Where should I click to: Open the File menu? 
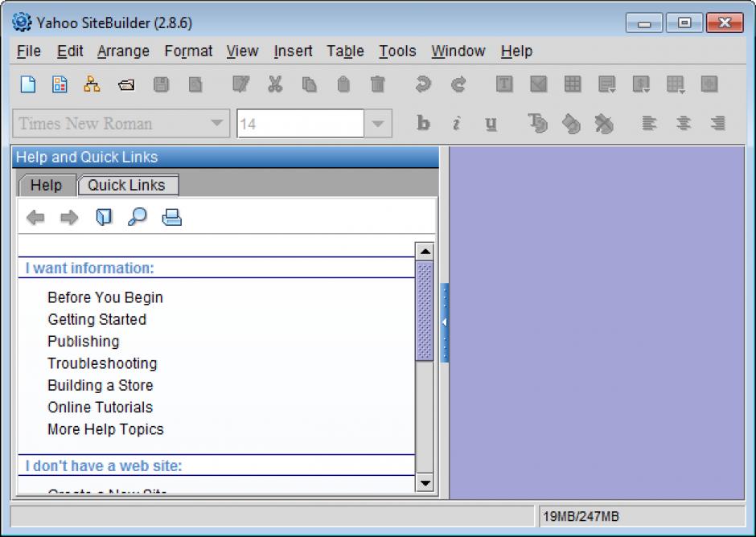tap(29, 51)
